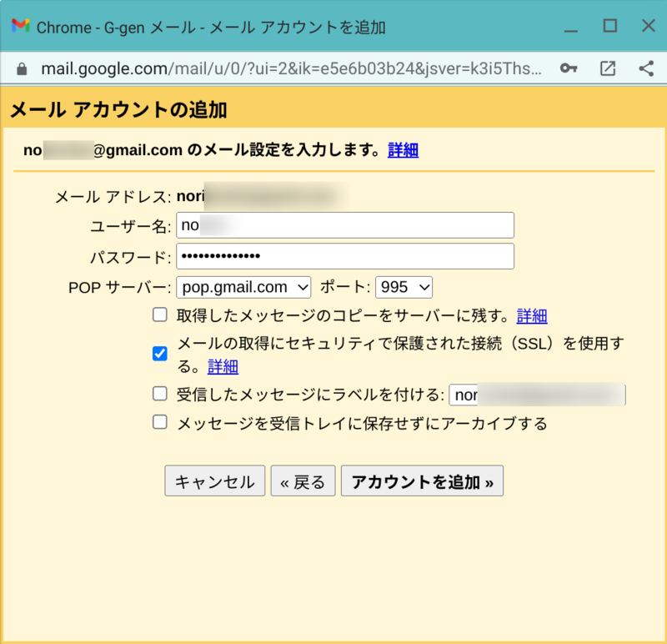
Task: Open the label selection dropdown
Action: click(537, 395)
